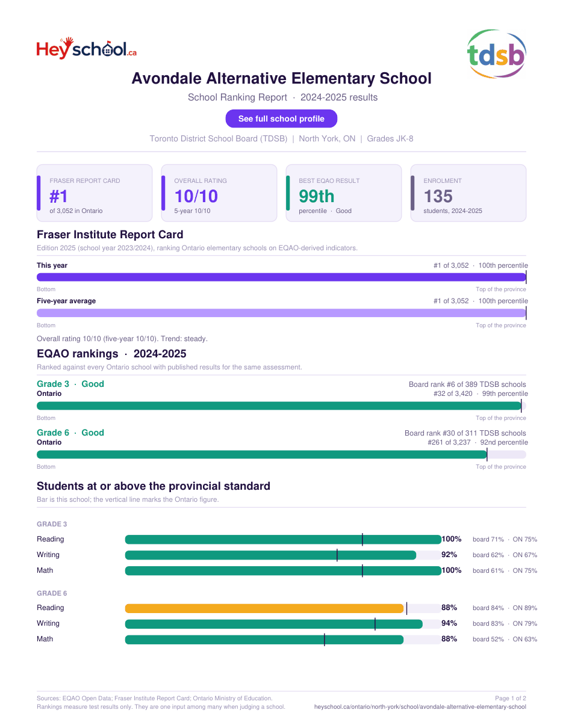Screen dimensions: 563x728
Task: Click the Fraser Institute Report Card heading
Action: coord(110,235)
